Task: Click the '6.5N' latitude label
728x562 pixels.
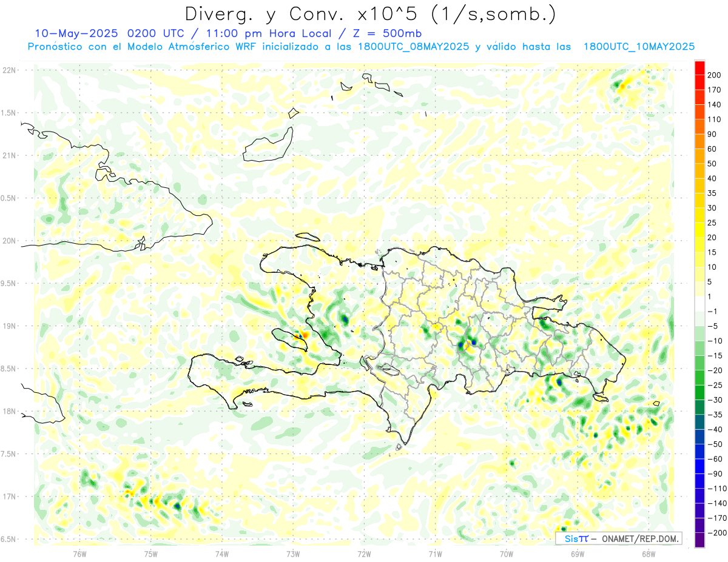Action: [8, 539]
